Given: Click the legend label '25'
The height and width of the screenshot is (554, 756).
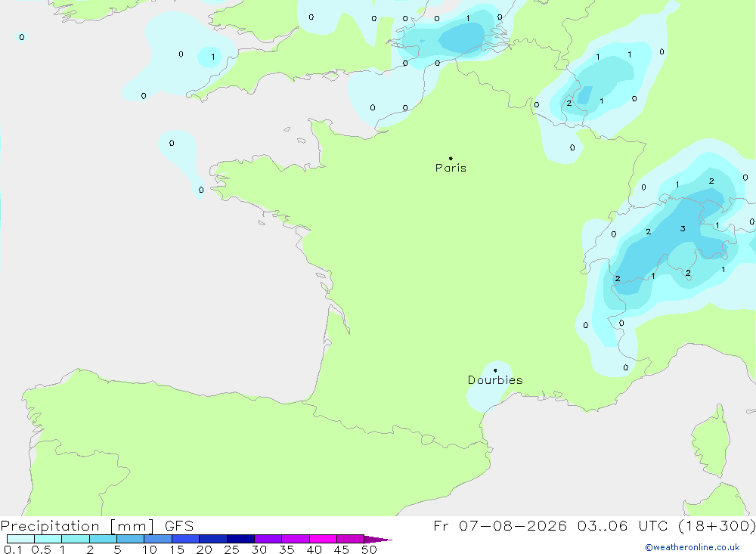Looking at the screenshot, I should 232,549.
